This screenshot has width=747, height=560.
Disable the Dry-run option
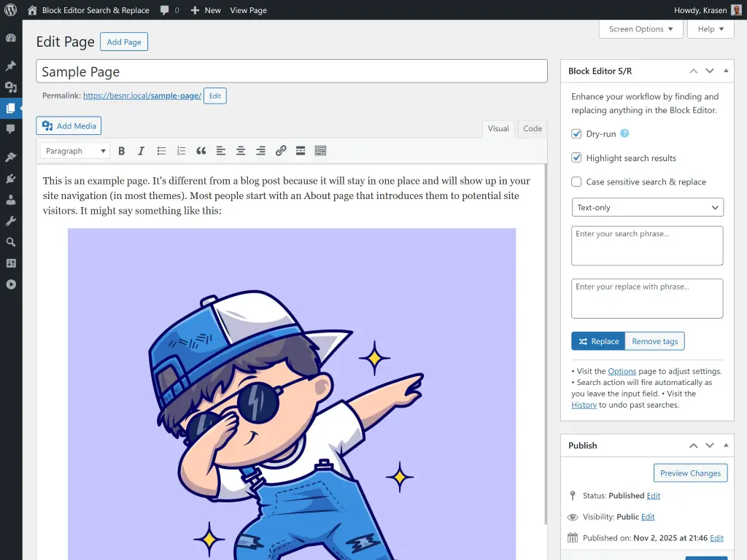(x=576, y=134)
